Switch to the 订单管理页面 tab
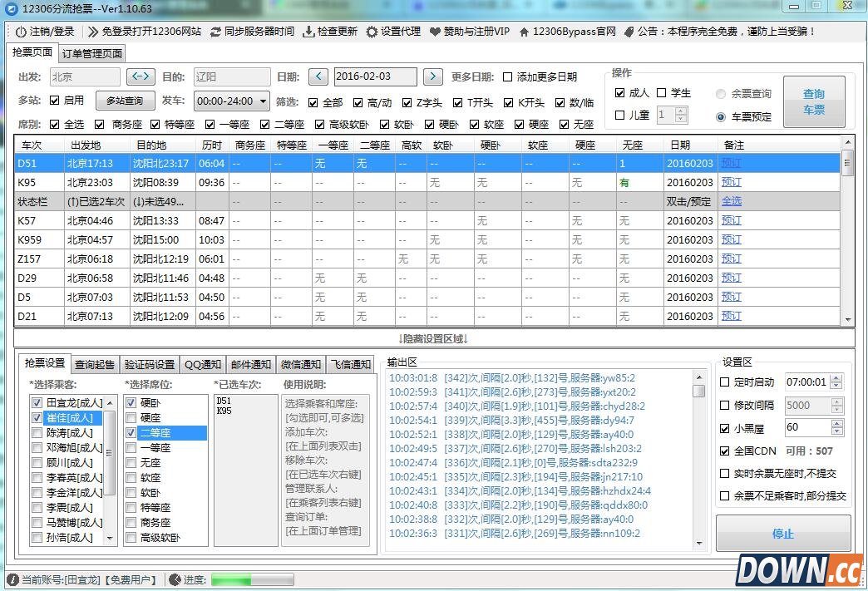Viewport: 868px width, 591px height. pos(92,52)
